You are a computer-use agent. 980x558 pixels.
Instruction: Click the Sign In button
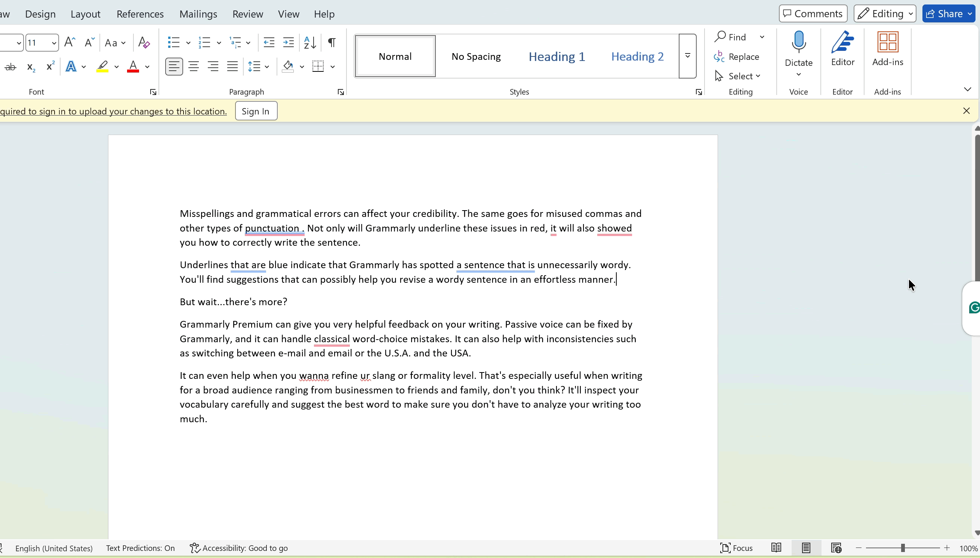[x=256, y=111]
